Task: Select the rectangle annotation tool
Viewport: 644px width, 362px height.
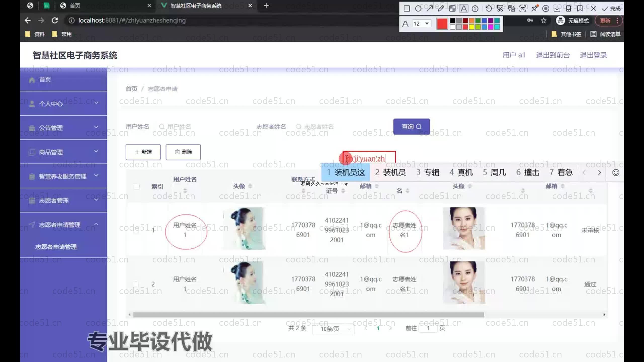Action: 407,9
